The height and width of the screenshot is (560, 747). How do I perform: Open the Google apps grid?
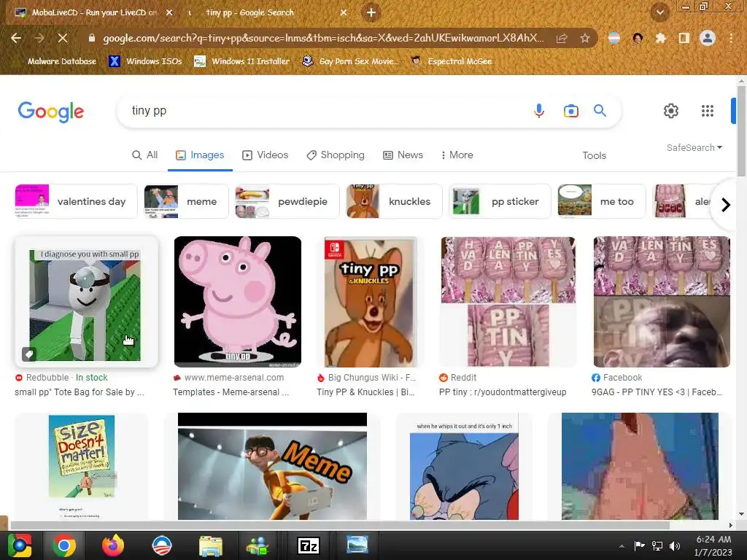708,111
